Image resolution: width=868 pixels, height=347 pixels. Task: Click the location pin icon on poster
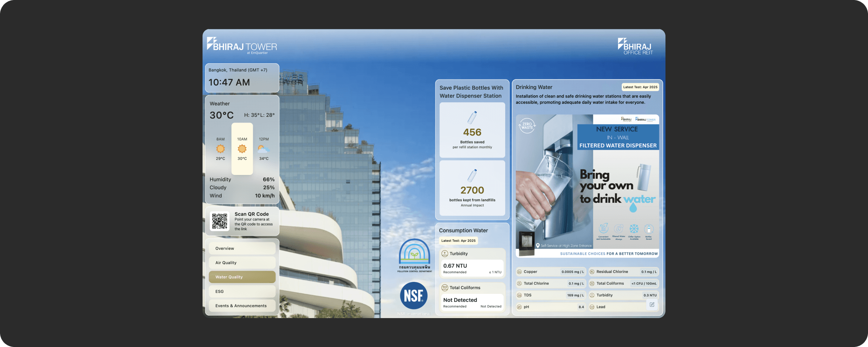538,245
